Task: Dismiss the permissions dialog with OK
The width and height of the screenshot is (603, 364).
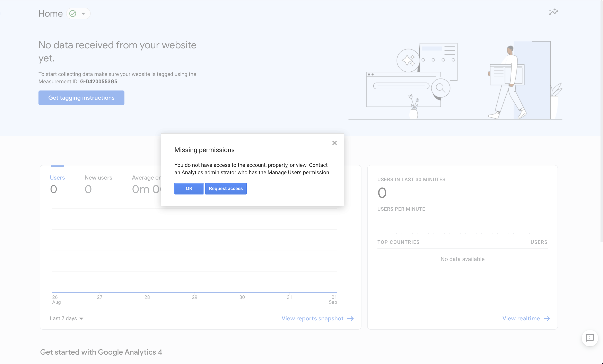Action: pyautogui.click(x=189, y=189)
